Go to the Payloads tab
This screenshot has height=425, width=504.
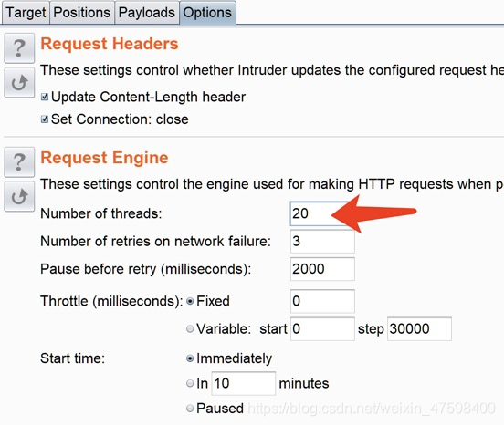click(x=147, y=13)
